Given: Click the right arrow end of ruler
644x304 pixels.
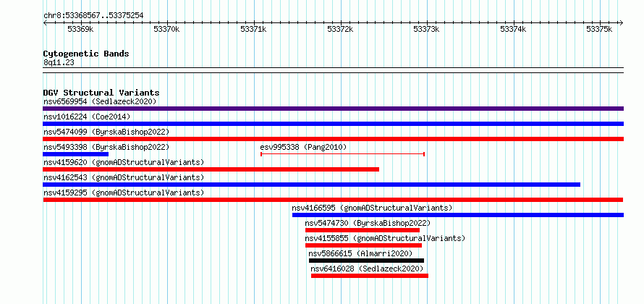Looking at the screenshot, I should pyautogui.click(x=622, y=23).
